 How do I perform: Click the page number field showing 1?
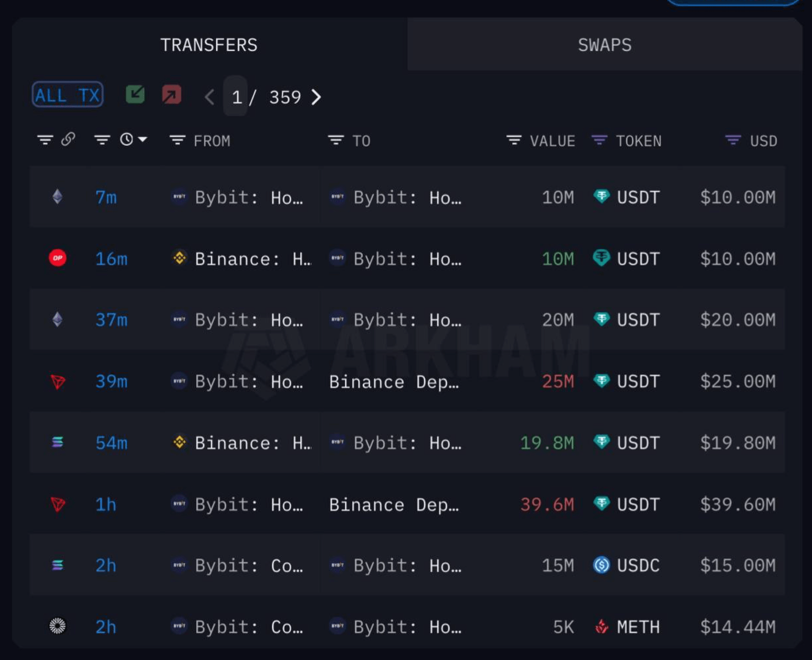pos(236,97)
